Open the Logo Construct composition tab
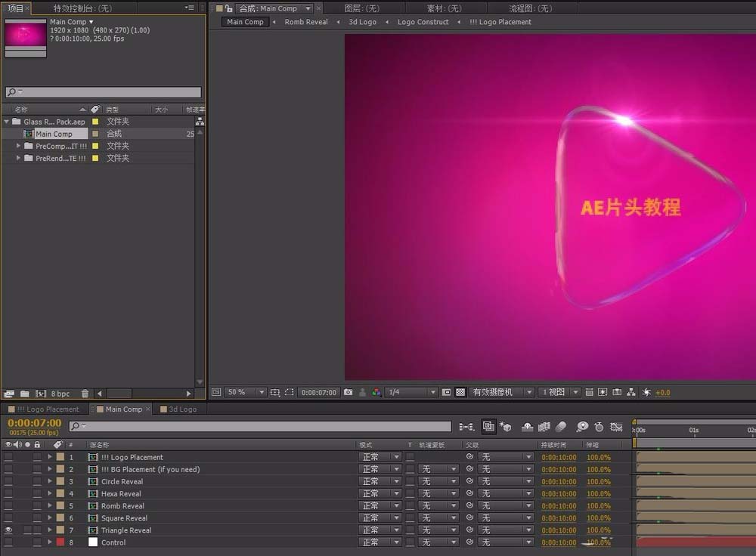Viewport: 756px width, 556px height. [x=423, y=22]
